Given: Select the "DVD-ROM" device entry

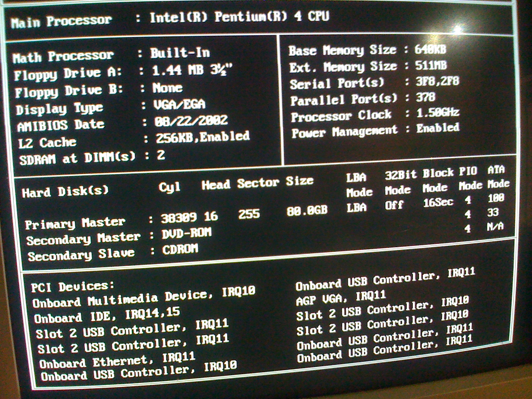Looking at the screenshot, I should pyautogui.click(x=187, y=233).
